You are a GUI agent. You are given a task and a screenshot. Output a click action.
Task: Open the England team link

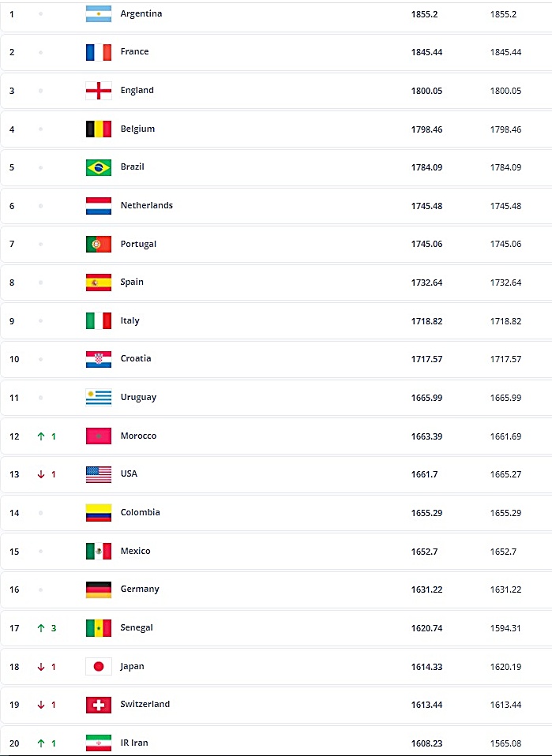point(137,90)
